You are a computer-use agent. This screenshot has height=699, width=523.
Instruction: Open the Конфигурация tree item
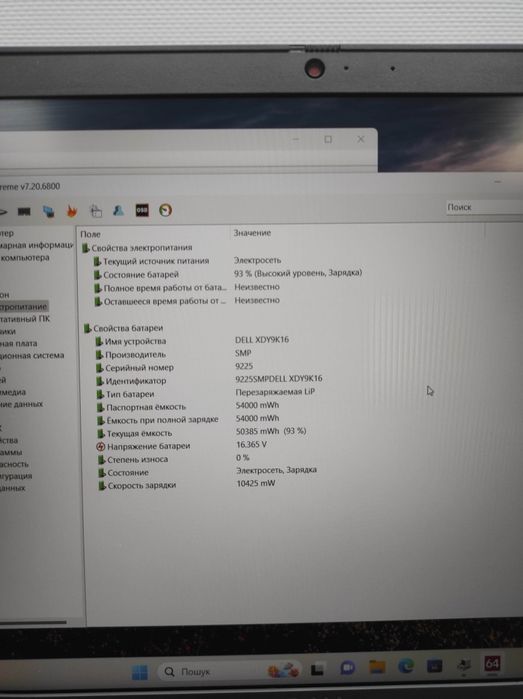tap(16, 476)
